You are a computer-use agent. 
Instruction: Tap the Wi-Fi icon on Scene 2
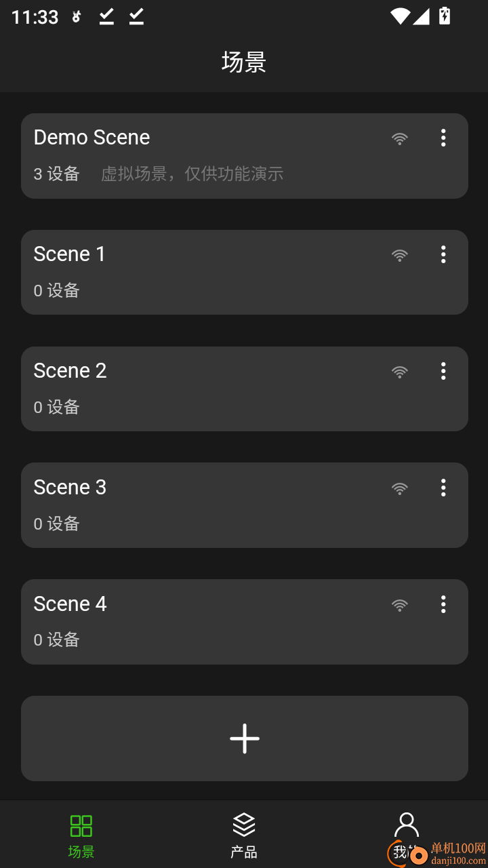coord(400,372)
